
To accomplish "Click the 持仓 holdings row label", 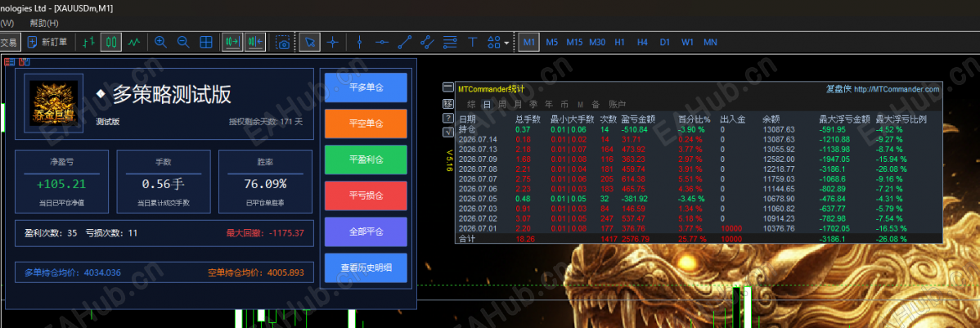I will coord(466,128).
